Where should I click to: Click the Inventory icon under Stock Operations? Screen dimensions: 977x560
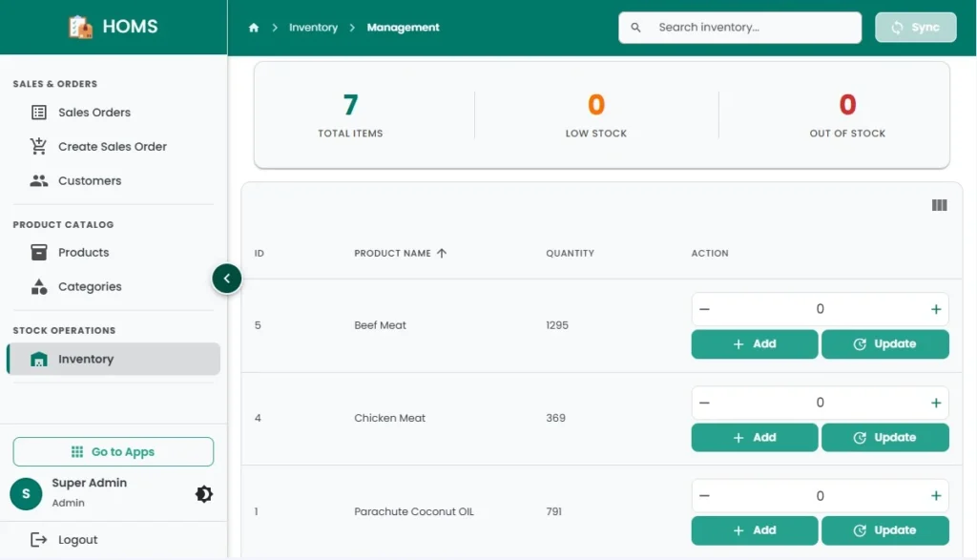pyautogui.click(x=40, y=358)
